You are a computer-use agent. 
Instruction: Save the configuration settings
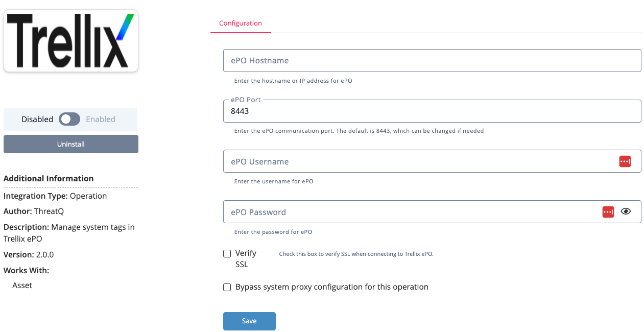[x=249, y=321]
